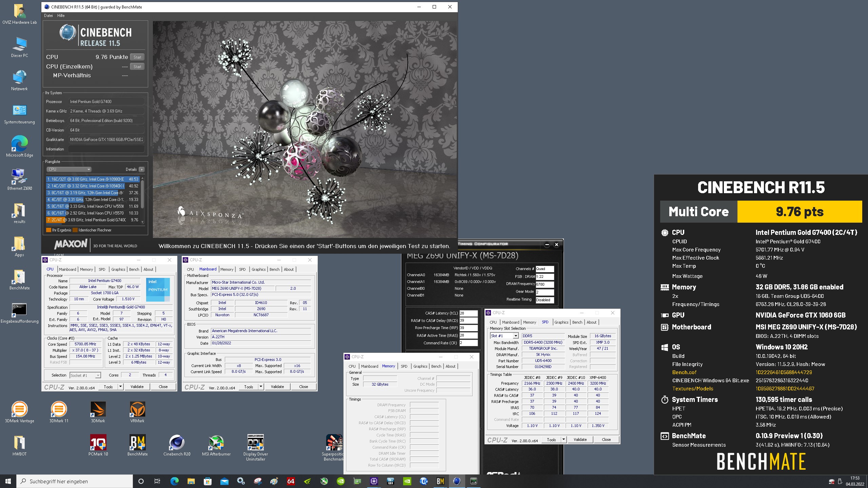This screenshot has height=488, width=868.
Task: Launch 3DMark 11 from the desktop
Action: click(59, 412)
